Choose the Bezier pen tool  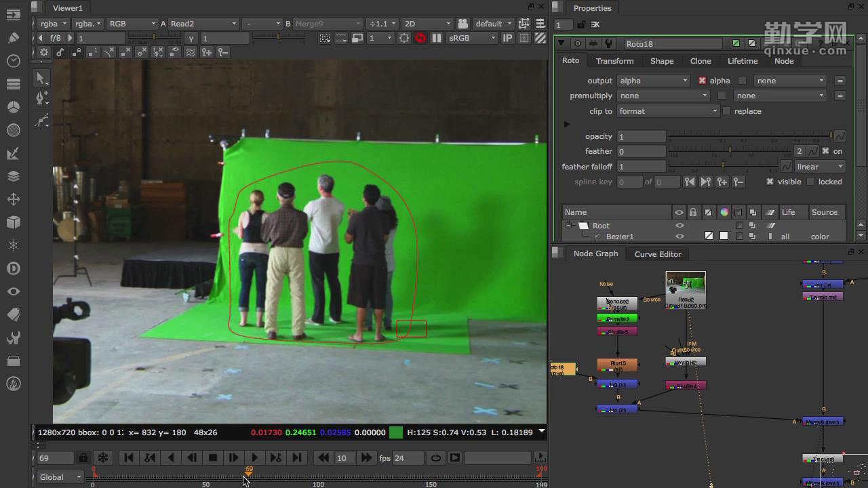tap(41, 99)
